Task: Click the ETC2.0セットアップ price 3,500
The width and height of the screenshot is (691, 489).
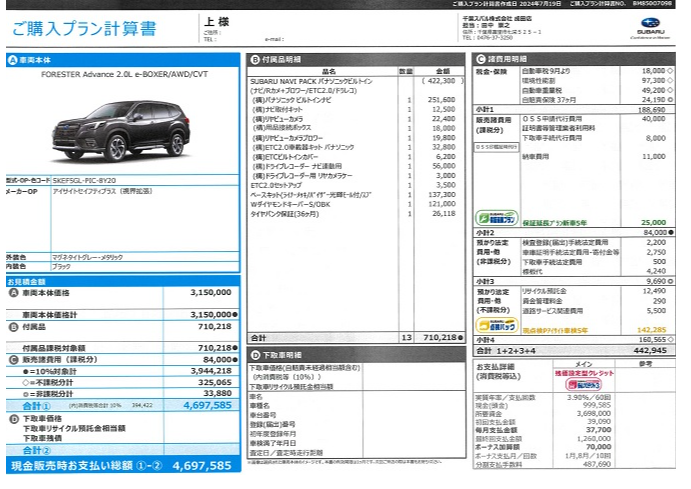Action: tap(446, 185)
